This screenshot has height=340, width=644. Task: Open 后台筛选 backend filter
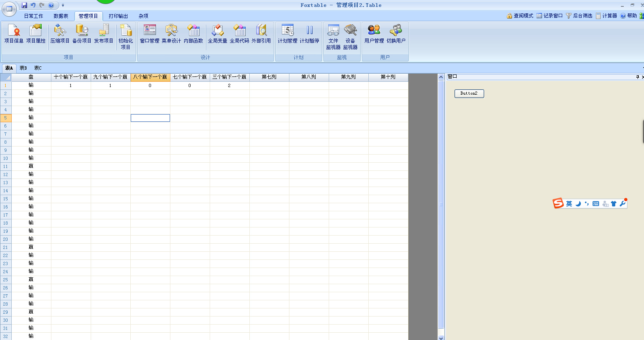click(579, 16)
